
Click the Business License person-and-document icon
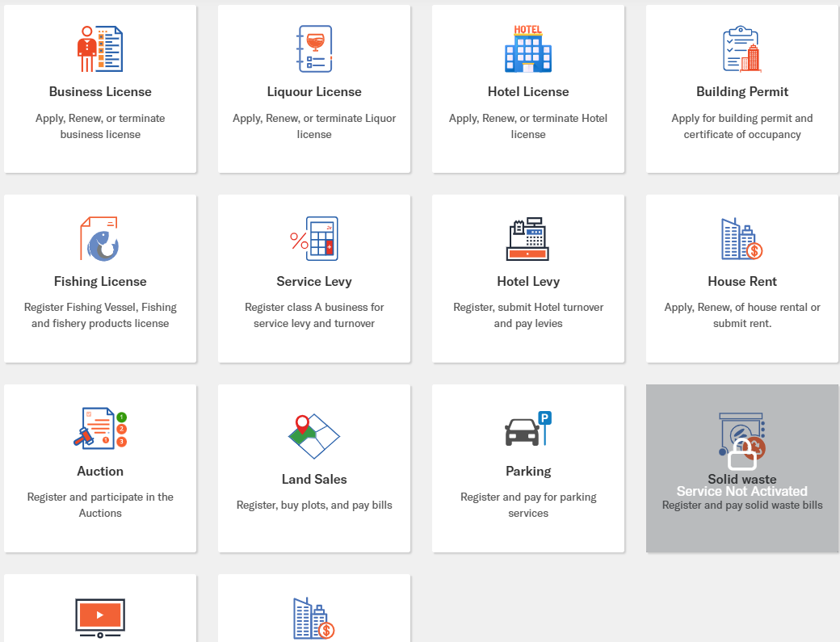pyautogui.click(x=100, y=48)
